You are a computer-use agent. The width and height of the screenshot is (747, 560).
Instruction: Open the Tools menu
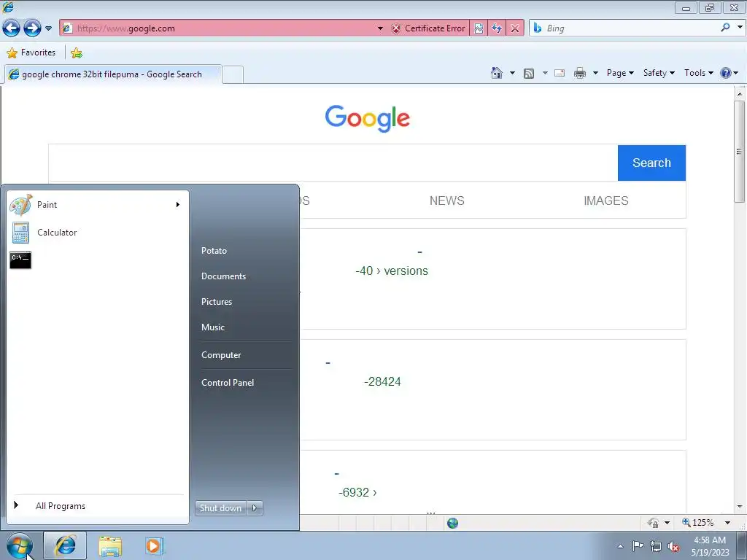[x=698, y=73]
